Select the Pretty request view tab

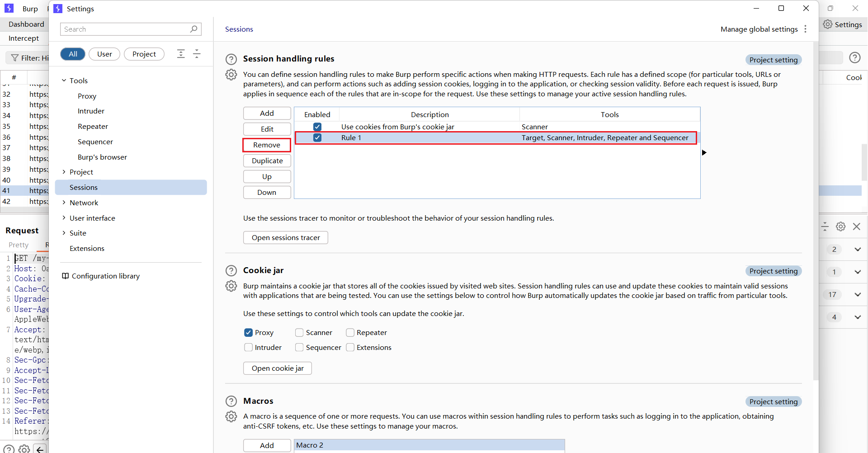point(19,245)
